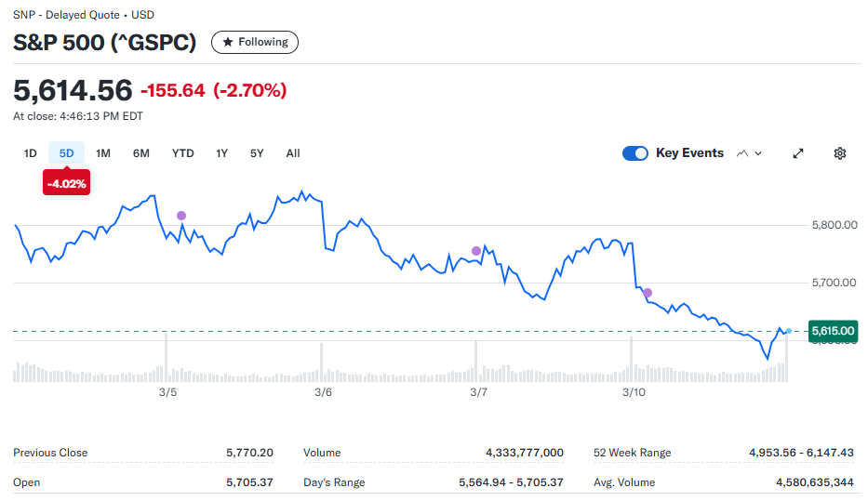
Task: Expand chart to full screen
Action: click(x=797, y=153)
